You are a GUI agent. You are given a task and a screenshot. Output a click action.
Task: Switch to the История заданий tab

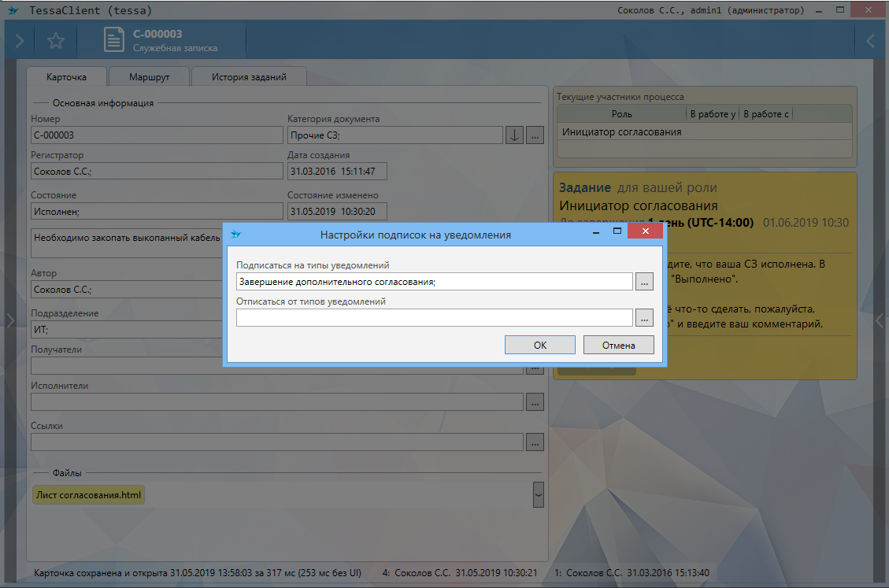tap(249, 77)
